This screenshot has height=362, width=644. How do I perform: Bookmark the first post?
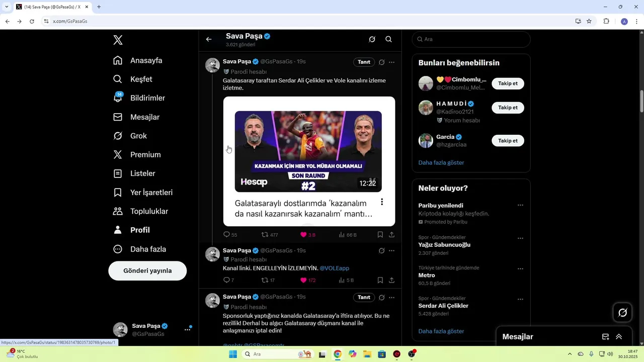pos(380,235)
